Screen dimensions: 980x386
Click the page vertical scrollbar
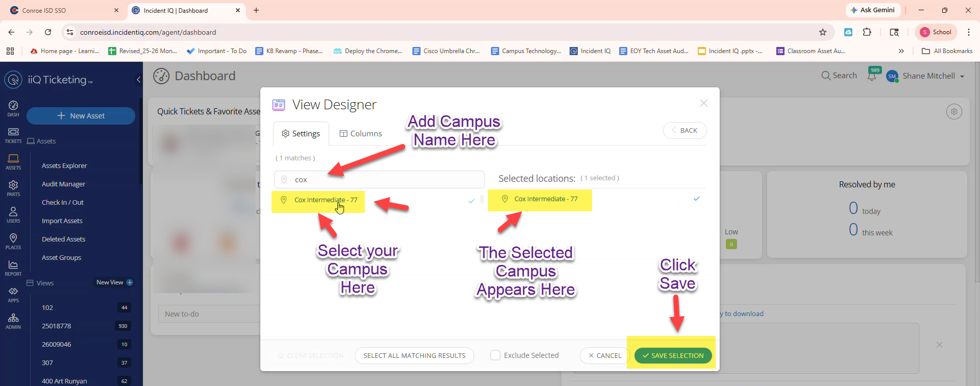977,174
